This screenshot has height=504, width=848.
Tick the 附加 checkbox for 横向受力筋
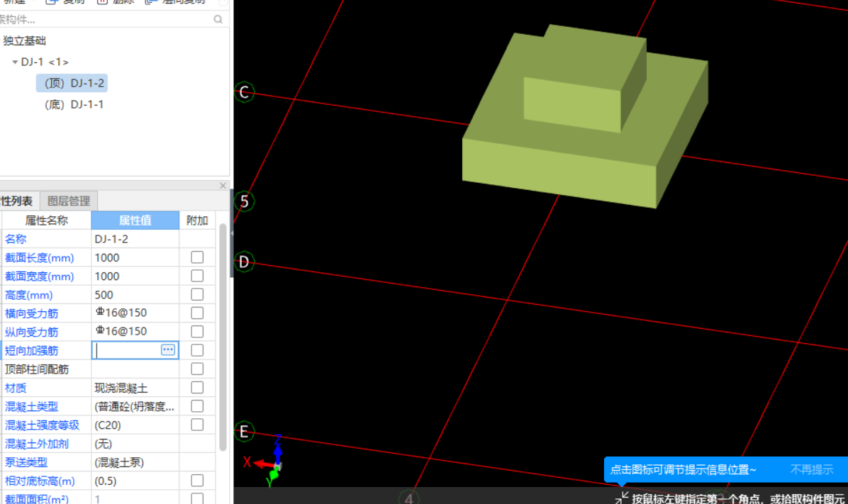tap(197, 313)
